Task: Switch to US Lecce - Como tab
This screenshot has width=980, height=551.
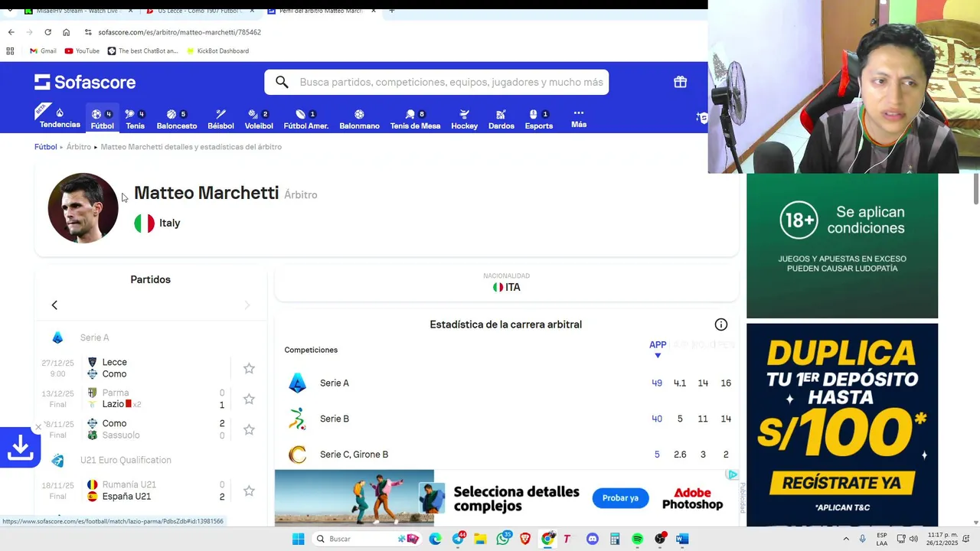Action: point(199,11)
